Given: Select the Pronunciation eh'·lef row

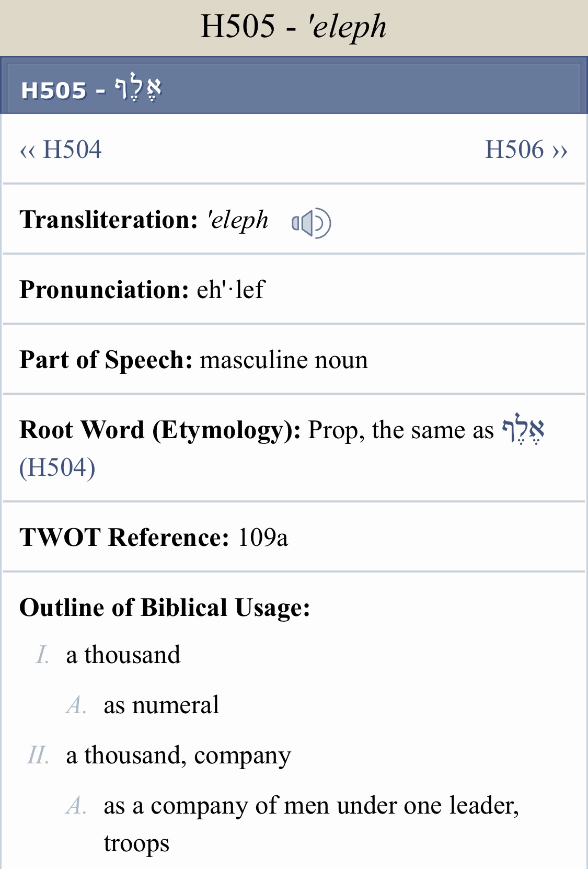Looking at the screenshot, I should [294, 289].
